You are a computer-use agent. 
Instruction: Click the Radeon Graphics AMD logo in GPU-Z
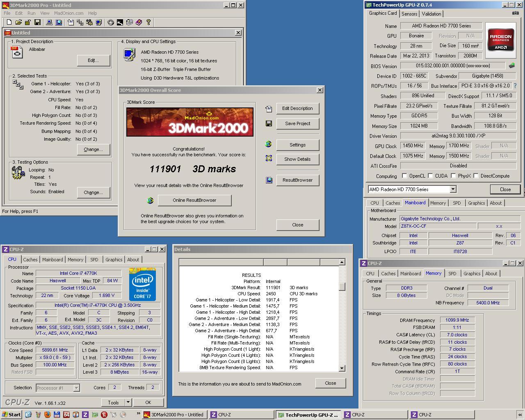[x=501, y=40]
